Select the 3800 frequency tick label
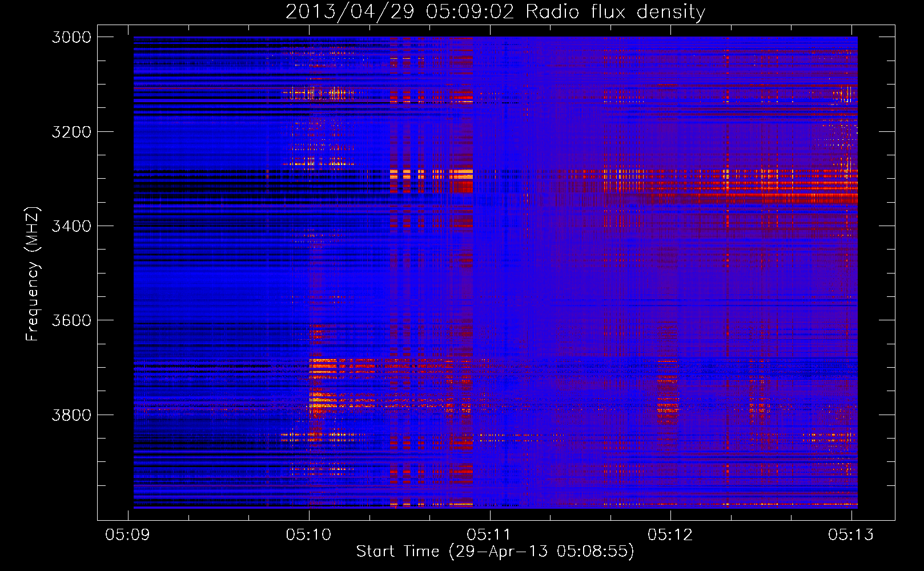The width and height of the screenshot is (924, 571). [71, 415]
